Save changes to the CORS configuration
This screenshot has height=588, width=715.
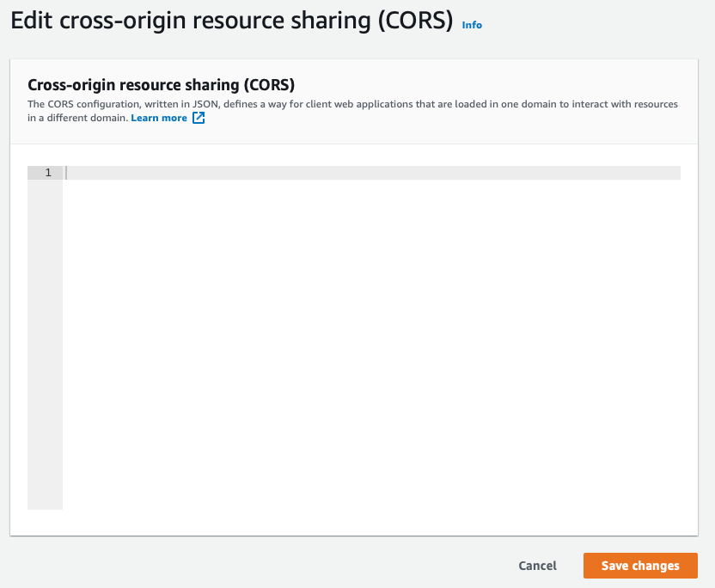tap(640, 566)
